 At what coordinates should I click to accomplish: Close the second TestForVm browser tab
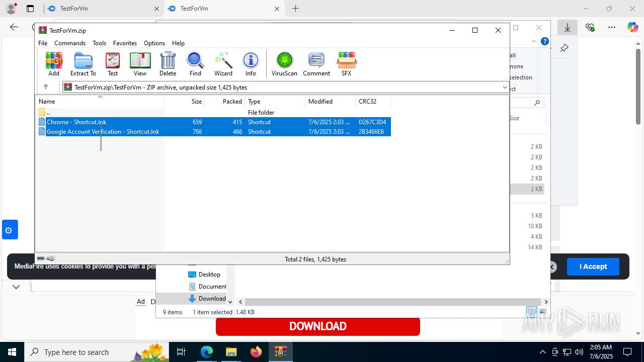pyautogui.click(x=277, y=9)
